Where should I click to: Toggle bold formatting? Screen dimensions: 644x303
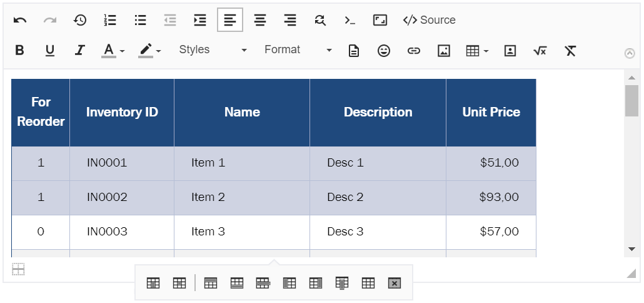(20, 51)
